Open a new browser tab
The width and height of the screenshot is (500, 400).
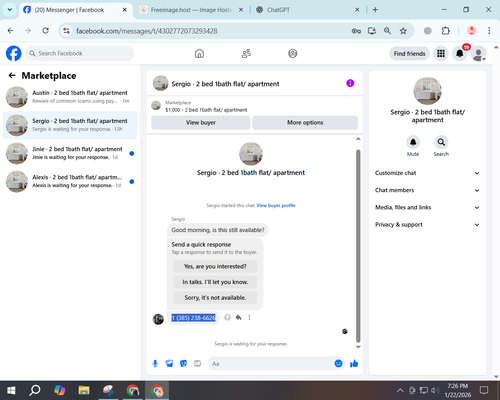375,10
